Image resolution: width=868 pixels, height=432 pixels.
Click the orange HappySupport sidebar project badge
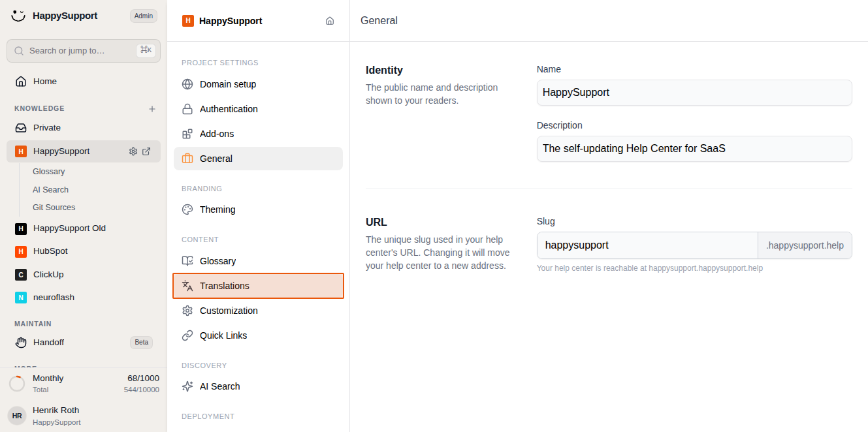(21, 151)
